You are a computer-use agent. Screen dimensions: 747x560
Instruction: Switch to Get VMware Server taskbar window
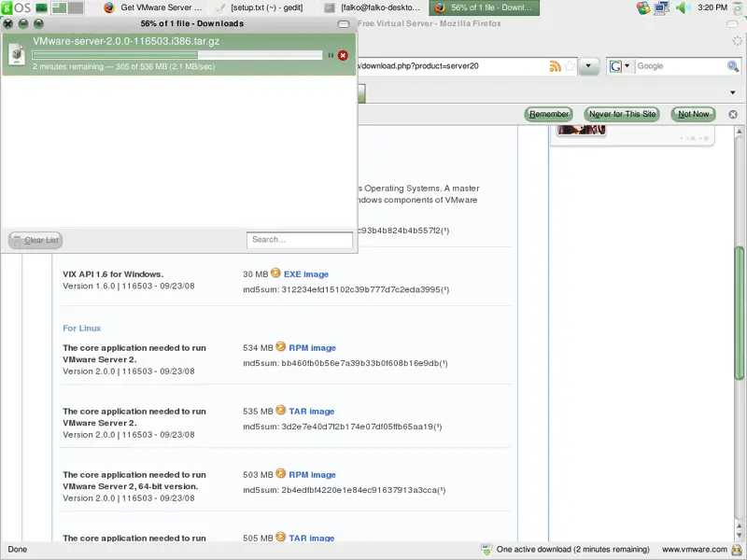pos(154,7)
